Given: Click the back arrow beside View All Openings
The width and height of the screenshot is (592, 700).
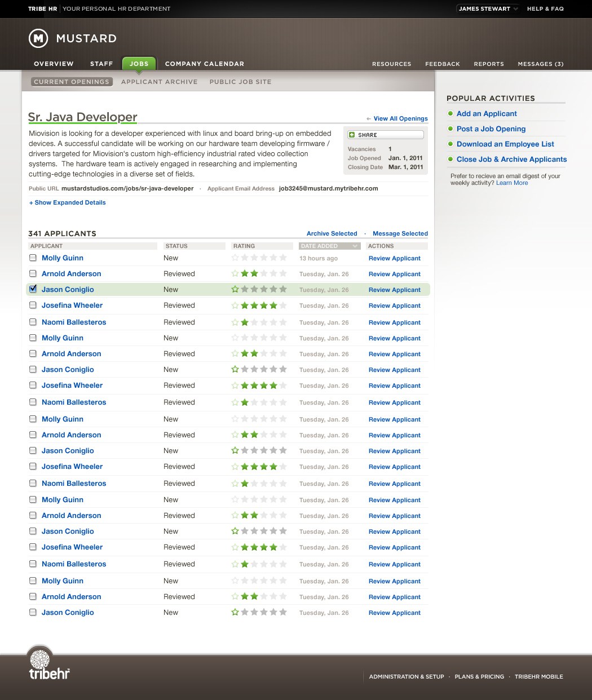Looking at the screenshot, I should (369, 119).
